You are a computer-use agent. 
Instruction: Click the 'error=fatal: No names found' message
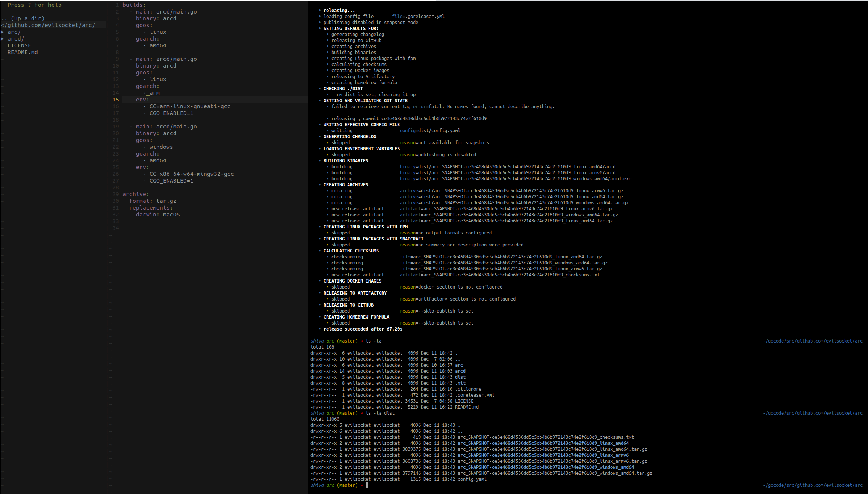coord(484,107)
